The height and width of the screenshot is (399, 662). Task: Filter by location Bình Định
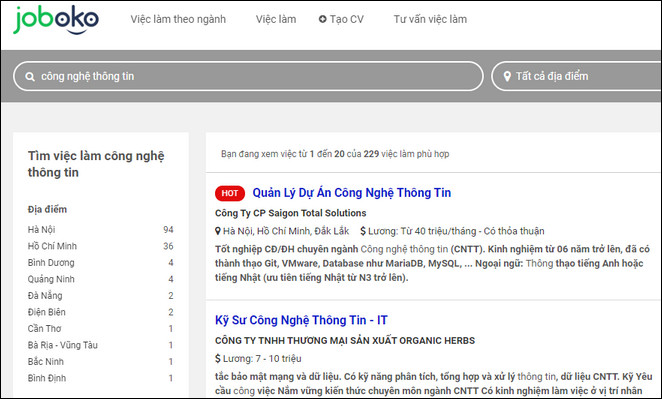(x=47, y=378)
